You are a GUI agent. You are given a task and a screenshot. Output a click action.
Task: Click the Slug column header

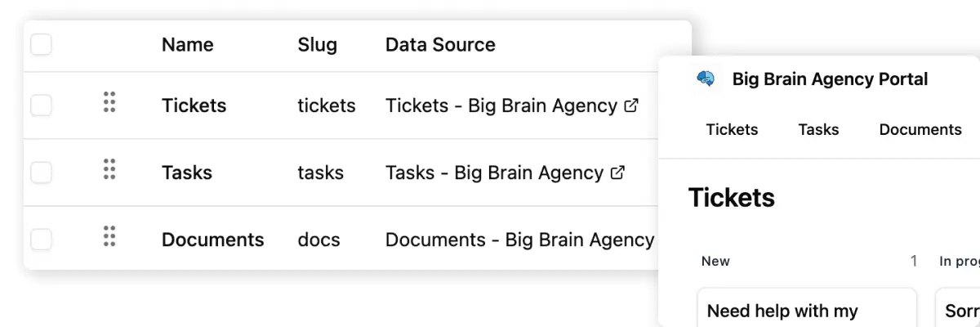pos(318,44)
